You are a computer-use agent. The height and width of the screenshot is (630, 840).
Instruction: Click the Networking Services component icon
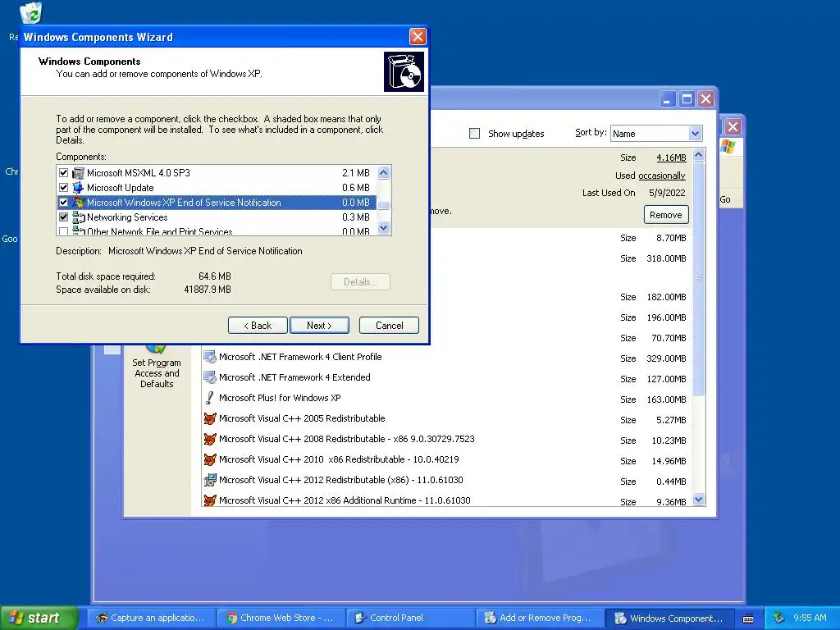(x=78, y=217)
